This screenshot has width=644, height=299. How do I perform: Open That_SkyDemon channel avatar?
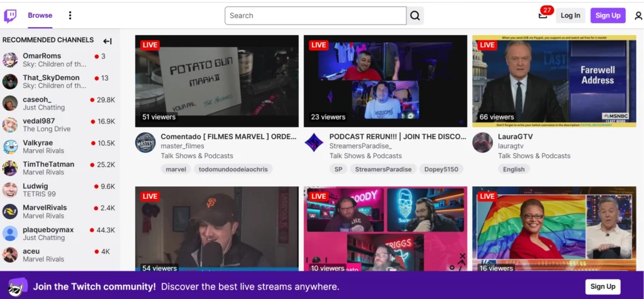click(x=10, y=81)
